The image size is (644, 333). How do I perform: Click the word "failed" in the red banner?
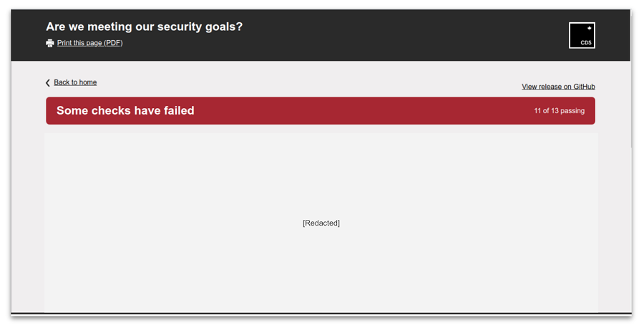pos(177,111)
